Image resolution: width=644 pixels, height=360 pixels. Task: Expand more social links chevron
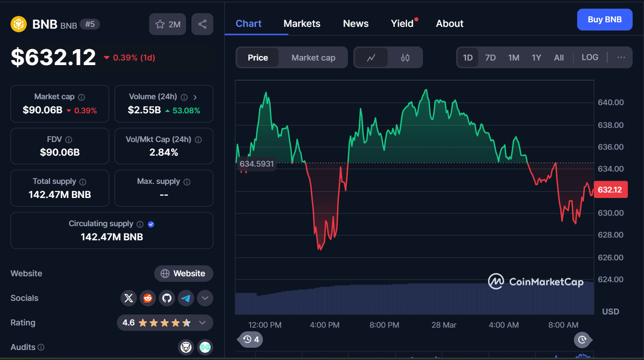tap(205, 298)
